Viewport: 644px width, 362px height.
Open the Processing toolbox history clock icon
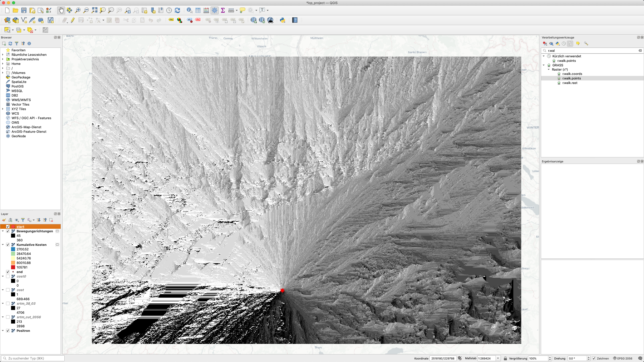tap(564, 43)
